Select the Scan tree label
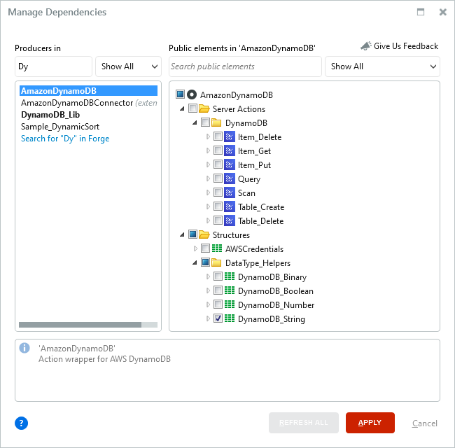The width and height of the screenshot is (455, 448). [x=247, y=193]
